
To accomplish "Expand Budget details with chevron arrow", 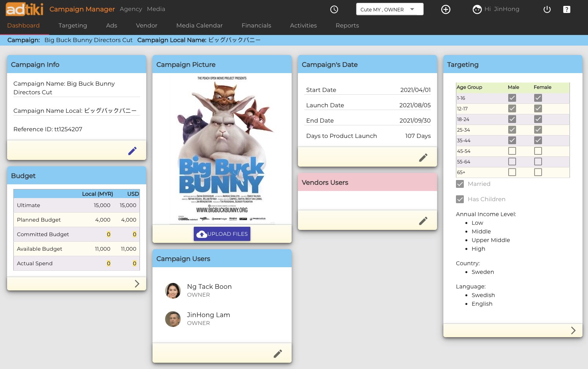I will (x=137, y=284).
